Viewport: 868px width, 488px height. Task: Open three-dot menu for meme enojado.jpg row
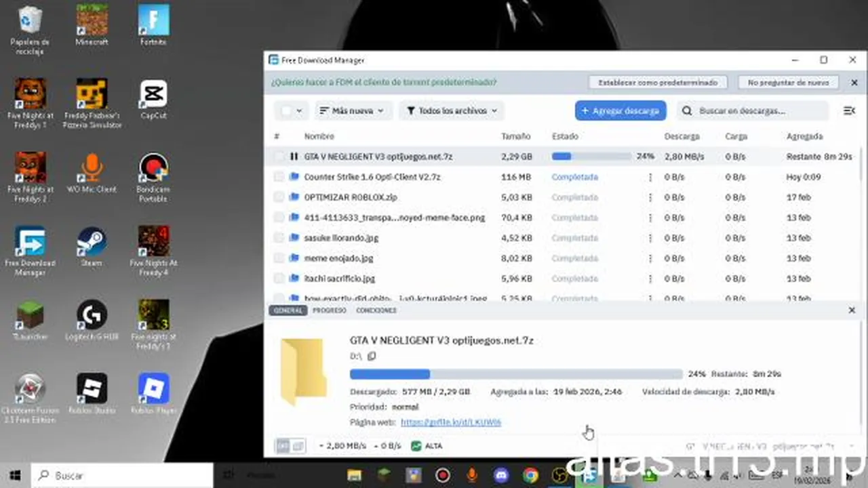[650, 258]
